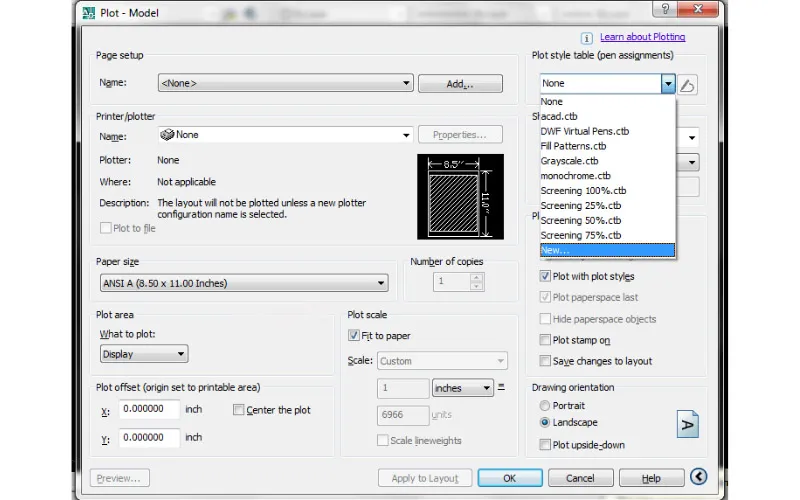Click the collapse dialog arrow icon
Viewport: 800px width, 500px height.
click(698, 478)
